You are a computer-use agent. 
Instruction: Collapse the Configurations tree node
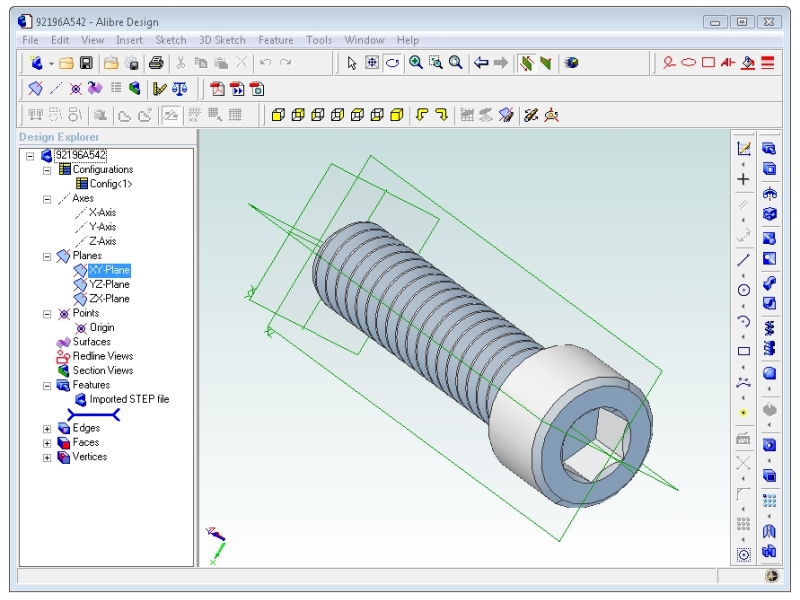pos(47,170)
